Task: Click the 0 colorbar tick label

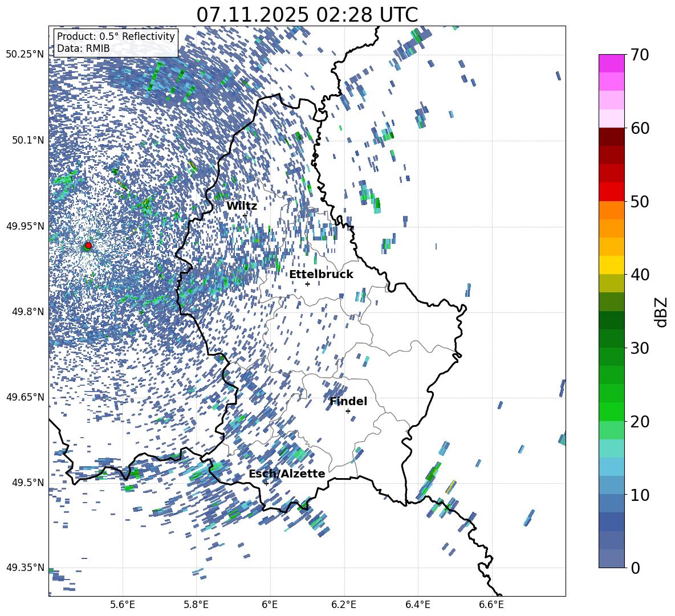Action: point(636,568)
